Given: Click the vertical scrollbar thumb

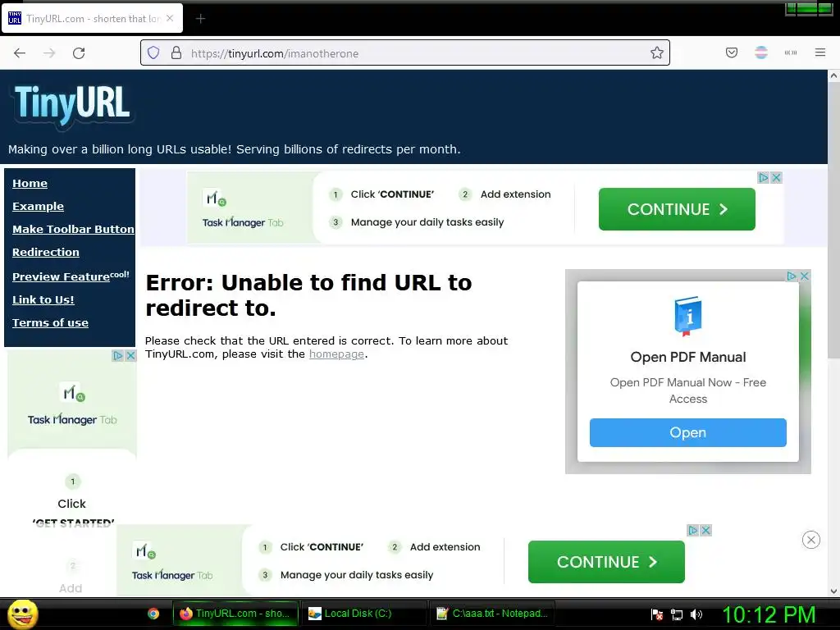Looking at the screenshot, I should click(833, 221).
